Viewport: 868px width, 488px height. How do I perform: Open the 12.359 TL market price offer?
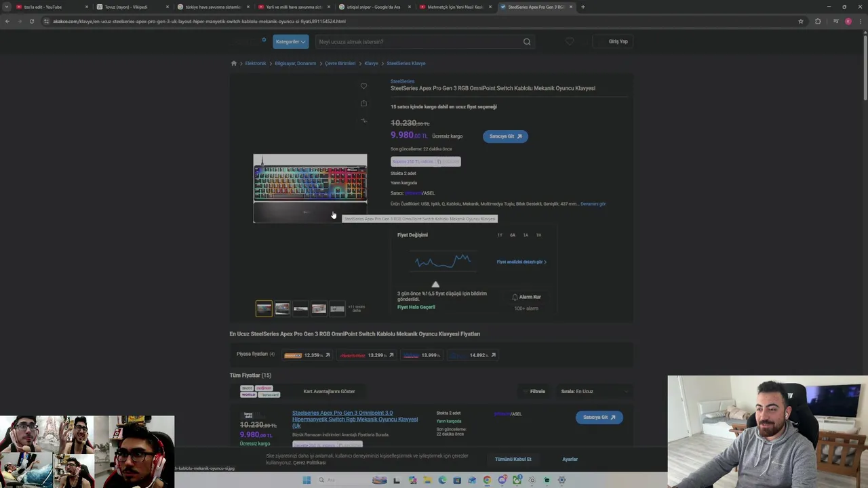point(307,355)
